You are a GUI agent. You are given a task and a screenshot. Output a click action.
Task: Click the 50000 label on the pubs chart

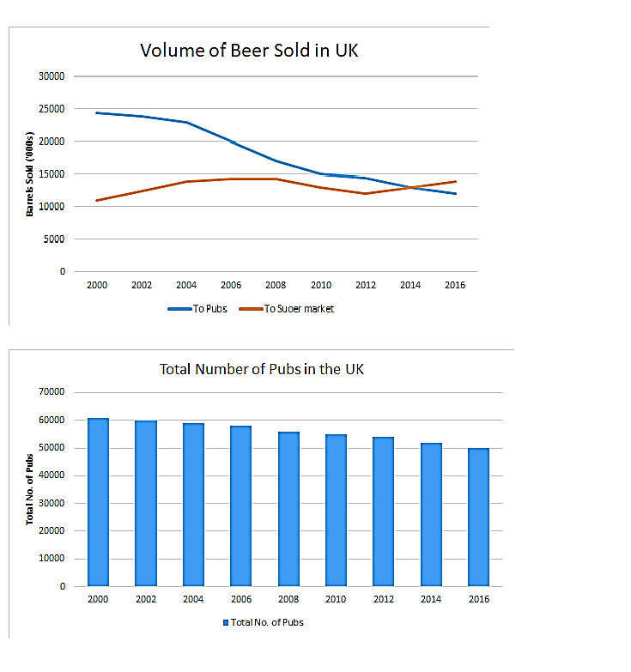(x=52, y=447)
